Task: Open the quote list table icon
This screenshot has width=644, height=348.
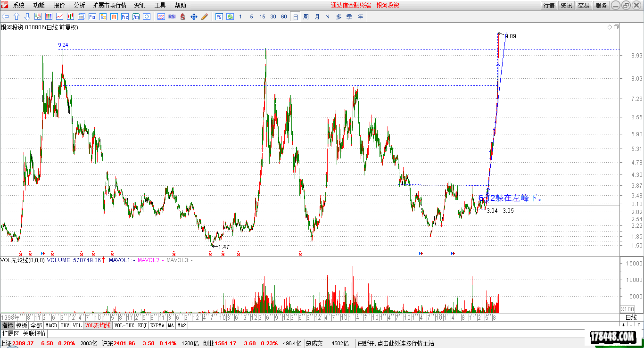Action: (x=49, y=17)
